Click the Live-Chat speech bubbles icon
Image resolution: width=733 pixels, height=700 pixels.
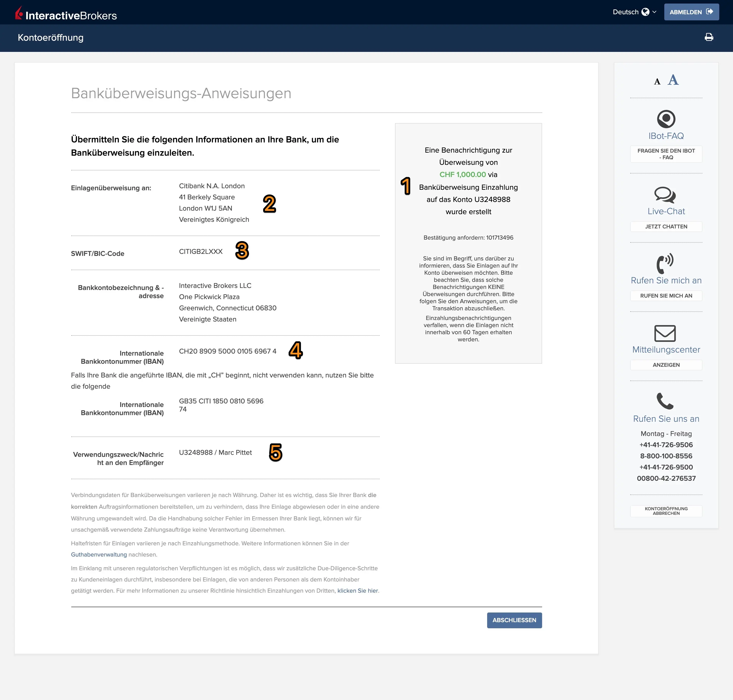(x=665, y=195)
